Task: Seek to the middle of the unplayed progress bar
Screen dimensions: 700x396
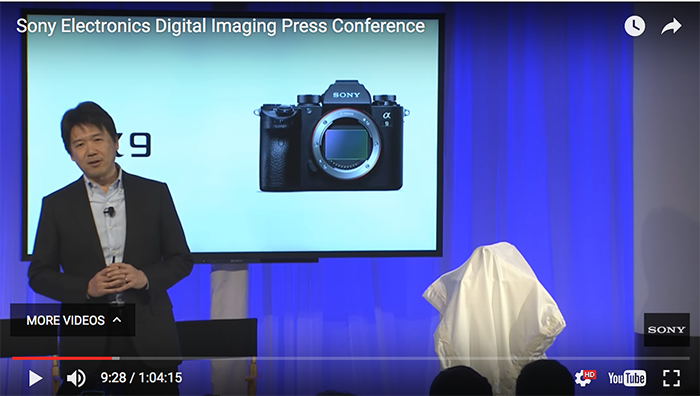Action: [404, 358]
